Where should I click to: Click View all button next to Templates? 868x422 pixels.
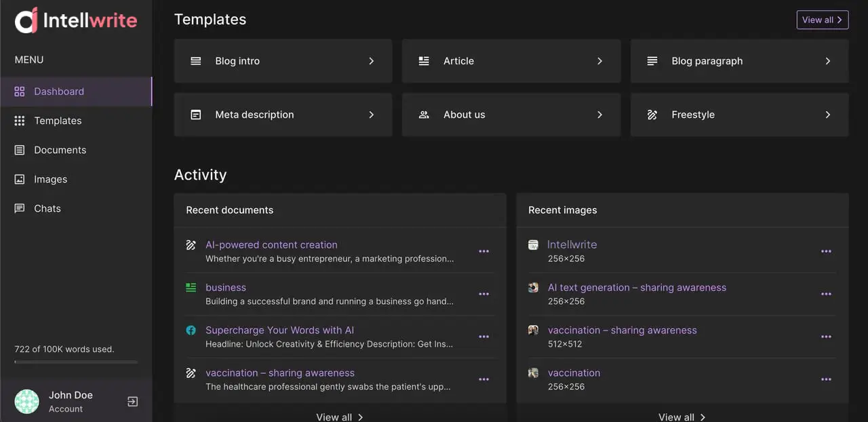[822, 20]
